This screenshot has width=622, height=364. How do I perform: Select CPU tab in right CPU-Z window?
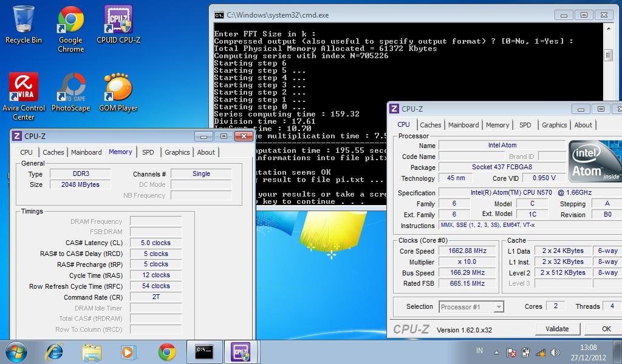click(x=403, y=124)
